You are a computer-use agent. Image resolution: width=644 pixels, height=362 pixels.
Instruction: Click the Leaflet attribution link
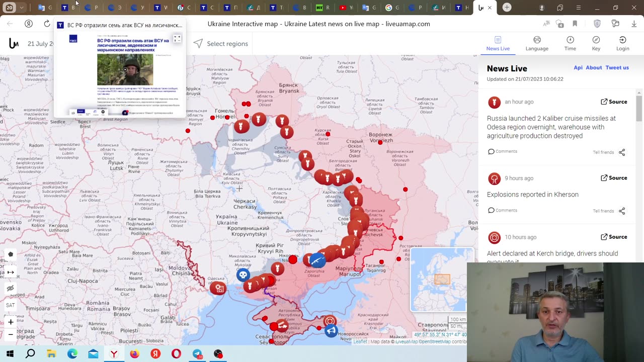[360, 342]
